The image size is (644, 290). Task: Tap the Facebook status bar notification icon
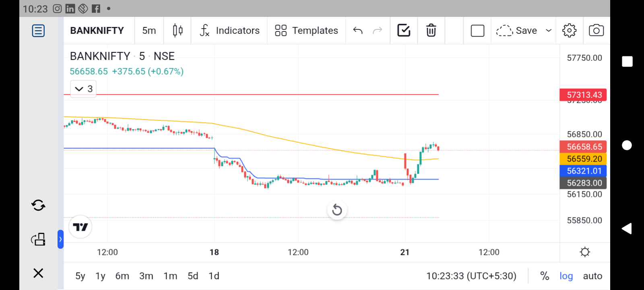[x=96, y=8]
